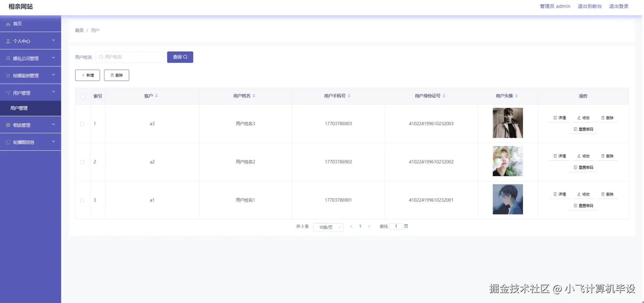Click 修改 for user a3

pos(584,118)
